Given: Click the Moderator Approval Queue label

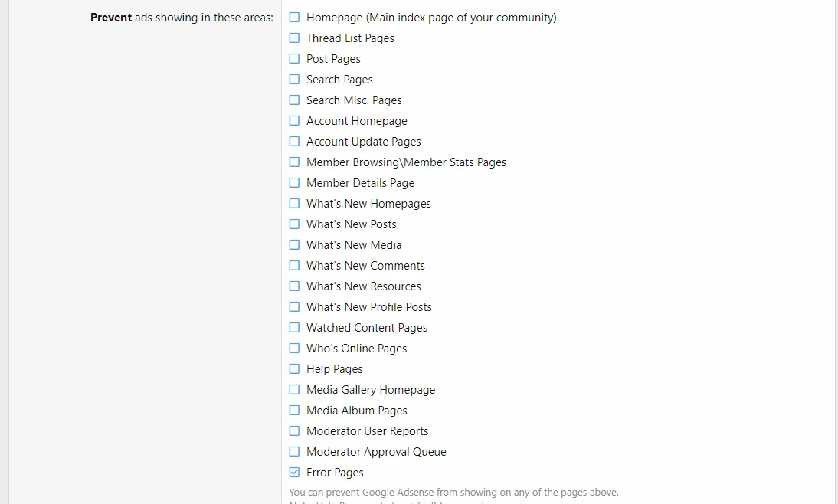Looking at the screenshot, I should (x=376, y=452).
